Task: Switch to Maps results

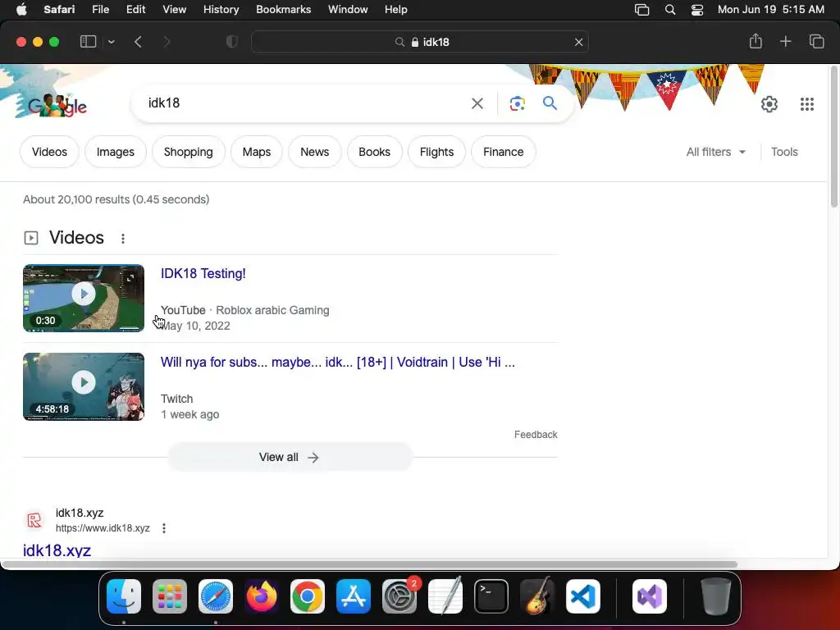Action: (256, 152)
